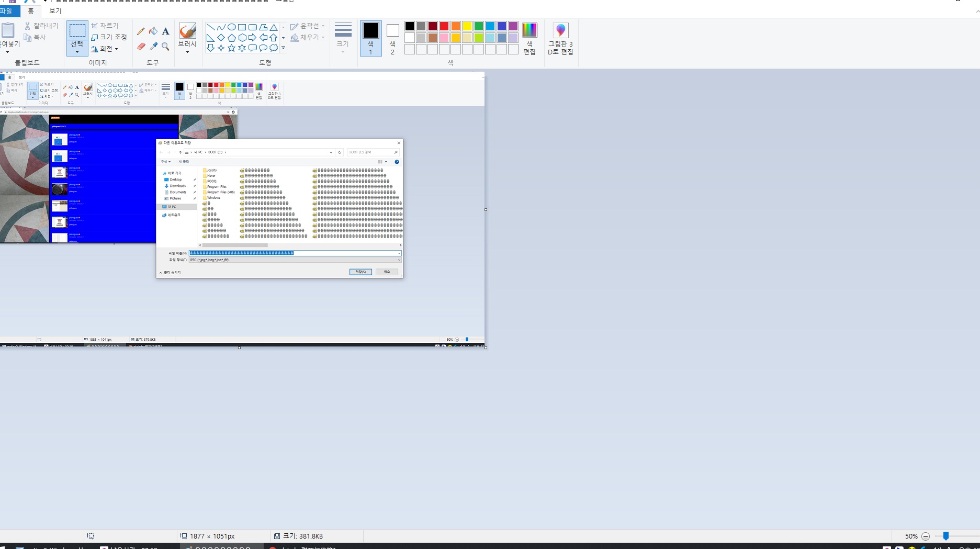
Task: Choose the Hexagon shape
Action: (242, 38)
